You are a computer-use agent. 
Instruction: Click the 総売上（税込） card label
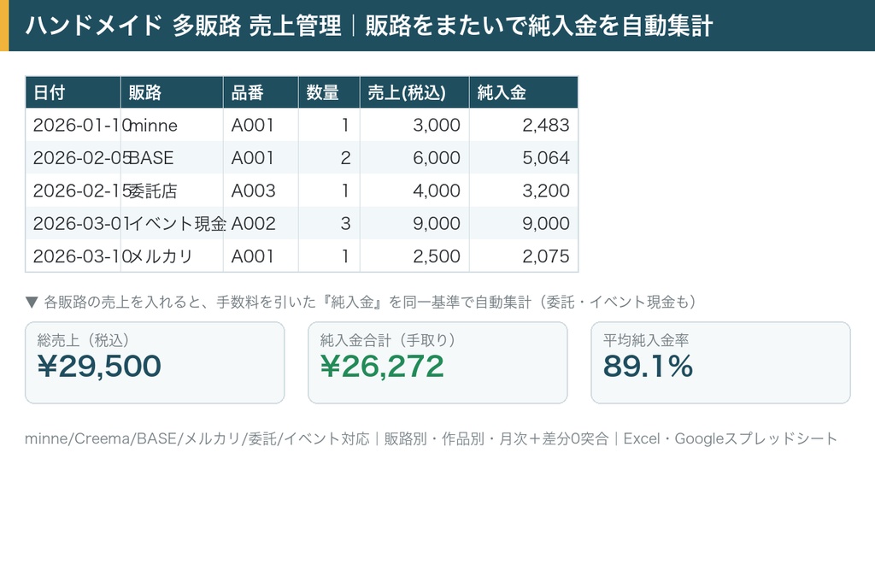pyautogui.click(x=83, y=340)
